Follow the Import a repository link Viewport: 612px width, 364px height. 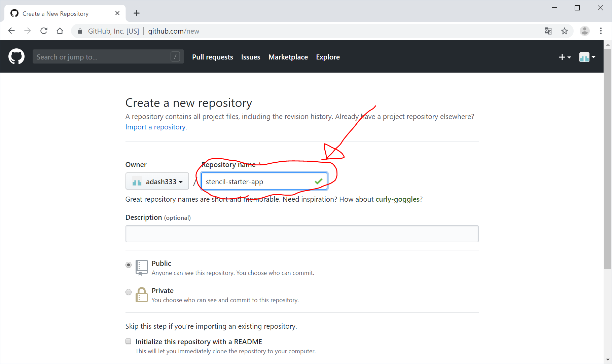point(155,127)
